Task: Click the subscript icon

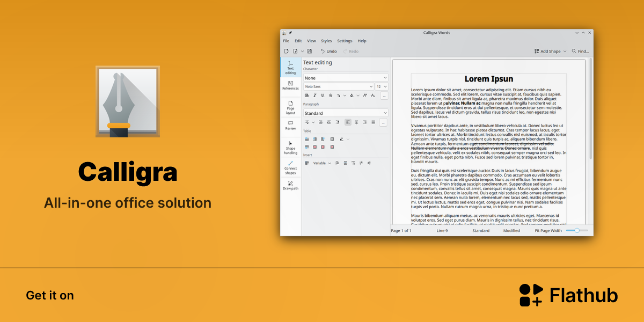Action: click(373, 96)
